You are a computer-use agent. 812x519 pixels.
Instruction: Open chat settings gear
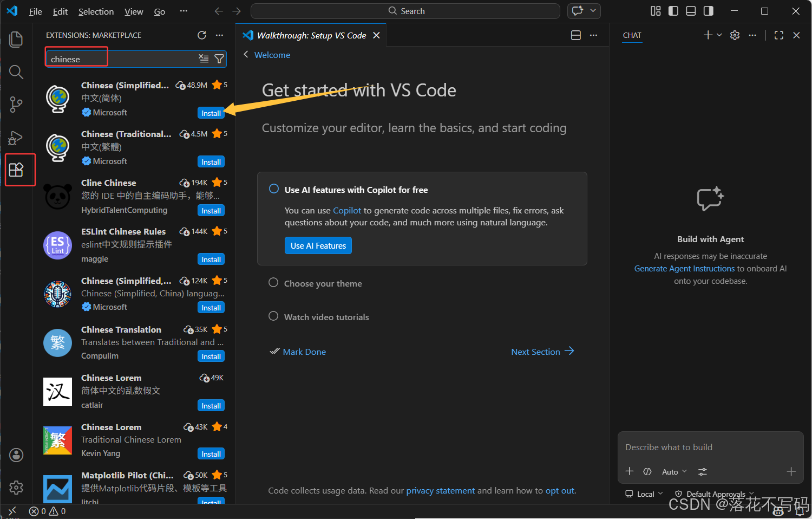(x=735, y=35)
